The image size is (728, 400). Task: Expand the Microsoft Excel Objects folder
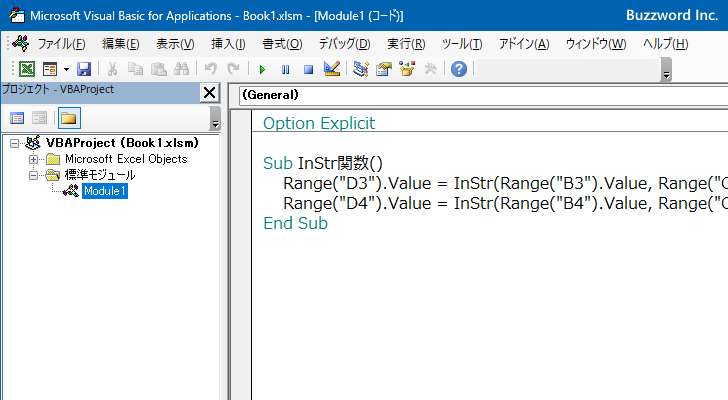[33, 160]
